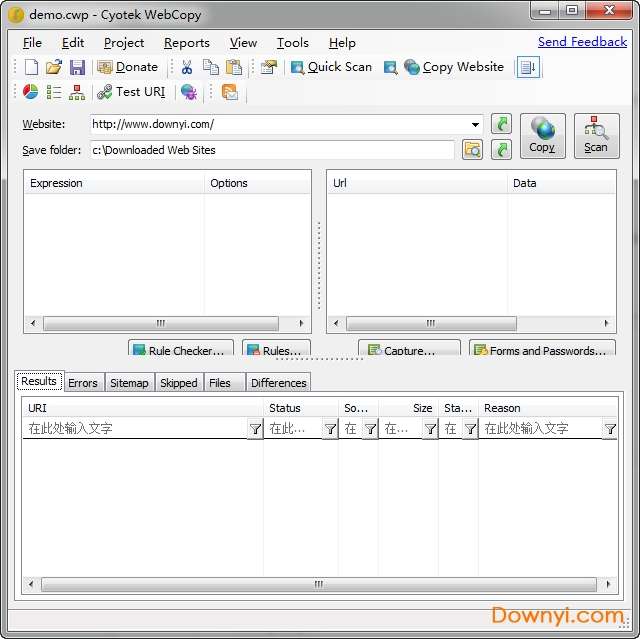Click the scan icon before Copy Website

390,68
